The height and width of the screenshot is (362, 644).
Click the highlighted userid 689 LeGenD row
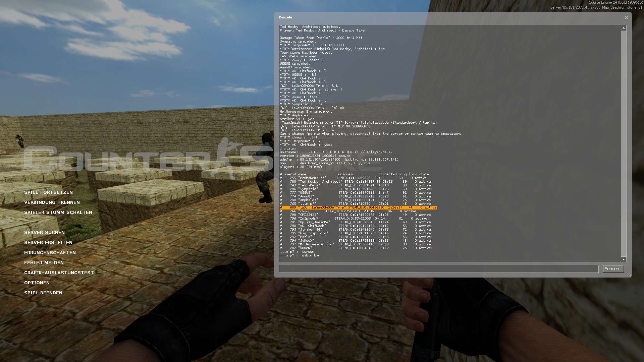click(358, 207)
